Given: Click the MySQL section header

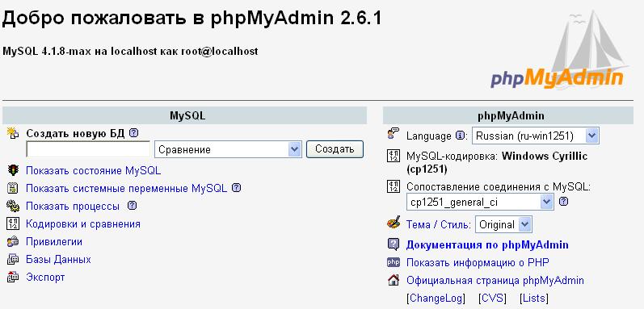Looking at the screenshot, I should 184,115.
